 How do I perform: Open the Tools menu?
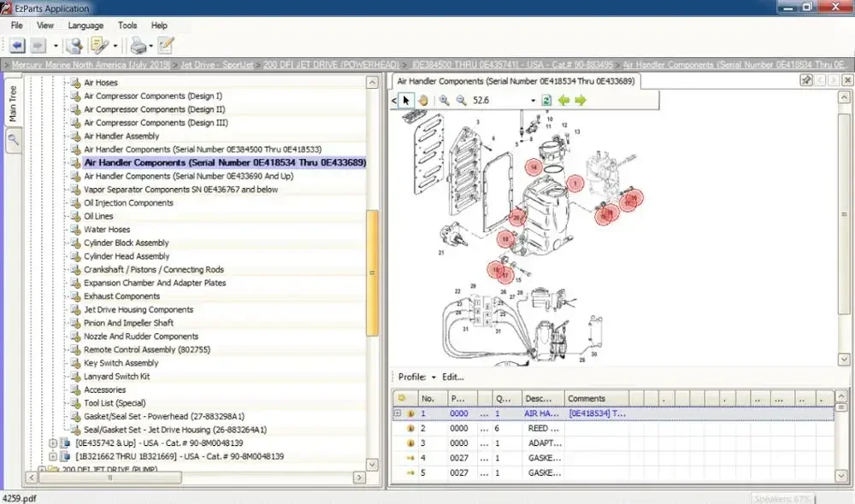127,26
